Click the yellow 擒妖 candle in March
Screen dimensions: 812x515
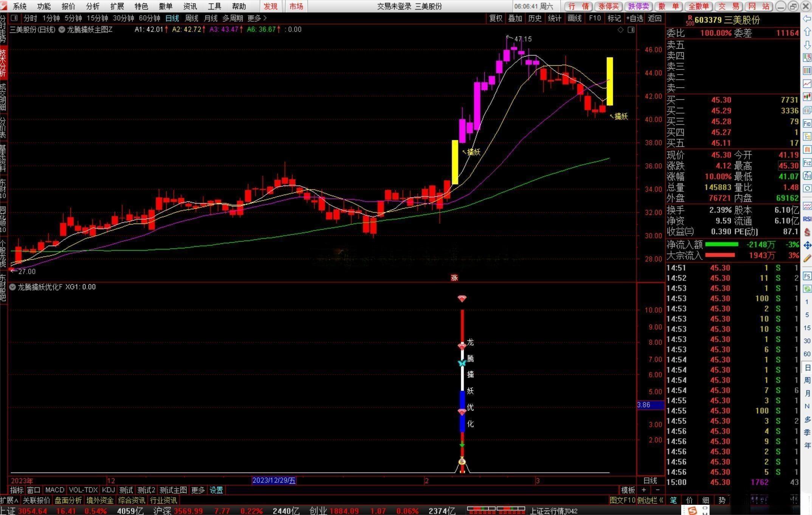[x=609, y=81]
